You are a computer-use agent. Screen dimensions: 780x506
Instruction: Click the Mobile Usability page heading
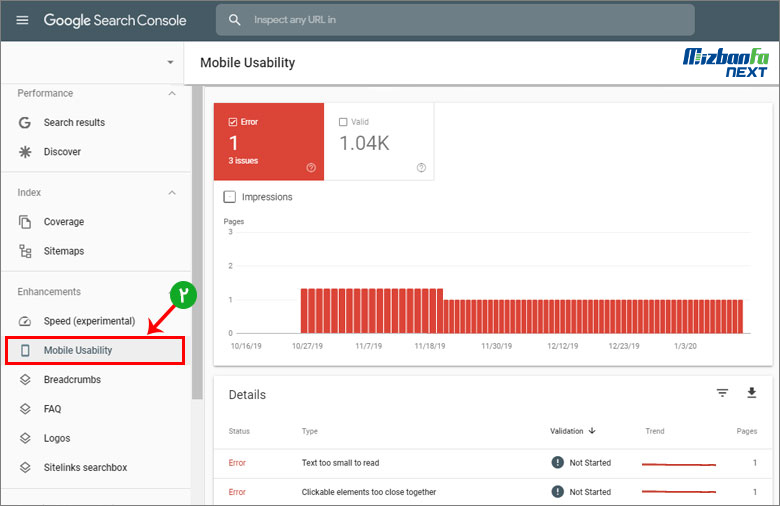[248, 63]
